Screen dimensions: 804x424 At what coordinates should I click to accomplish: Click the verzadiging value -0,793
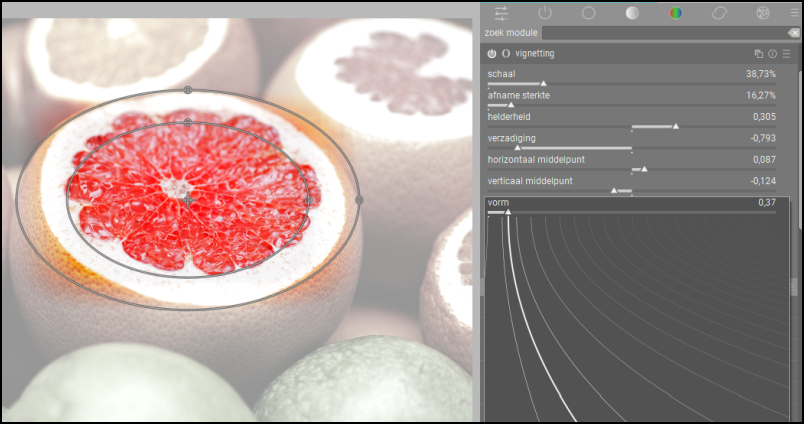(x=762, y=138)
